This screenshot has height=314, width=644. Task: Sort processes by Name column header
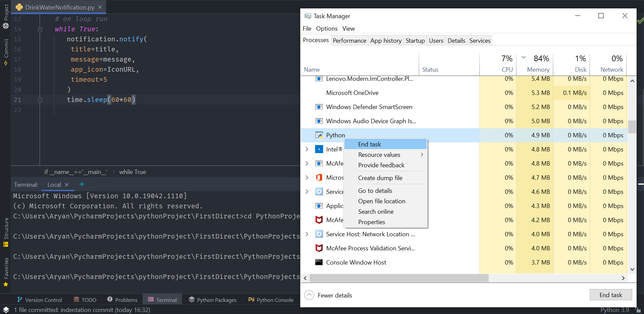[360, 64]
